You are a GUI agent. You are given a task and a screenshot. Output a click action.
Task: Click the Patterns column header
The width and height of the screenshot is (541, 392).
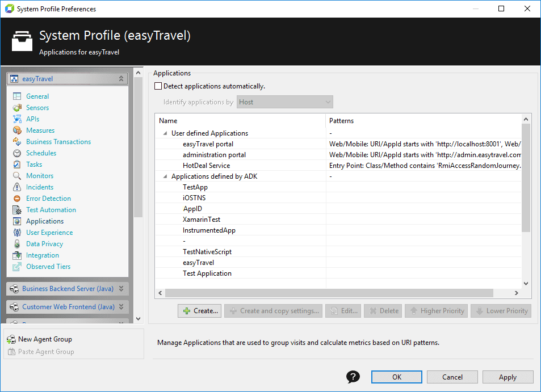point(423,121)
